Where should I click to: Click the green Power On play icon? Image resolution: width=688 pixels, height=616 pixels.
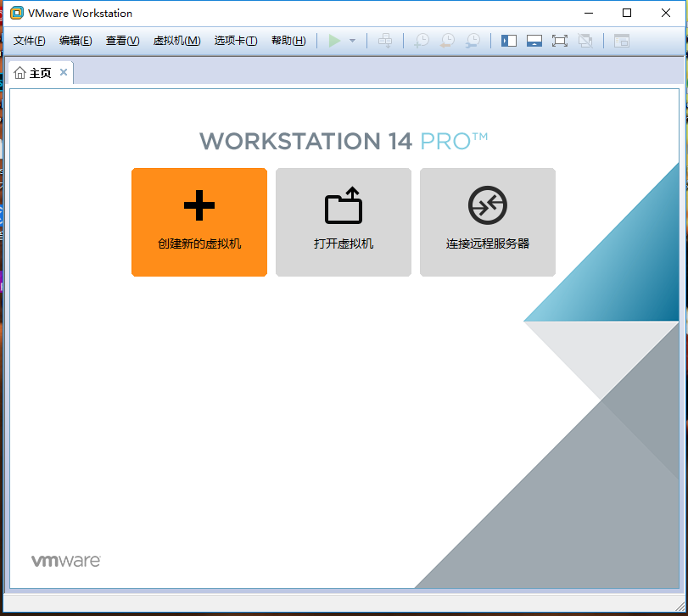[334, 41]
